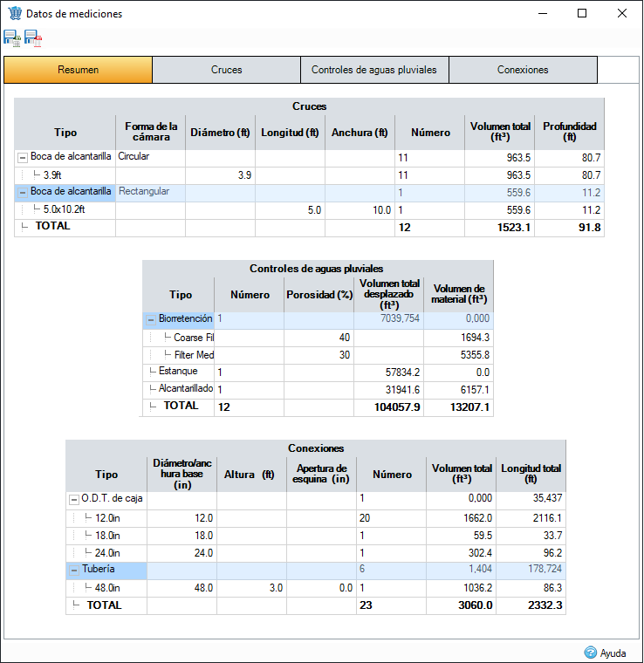Click the 'Profundidad (ft)' column header
644x663 pixels.
click(570, 132)
